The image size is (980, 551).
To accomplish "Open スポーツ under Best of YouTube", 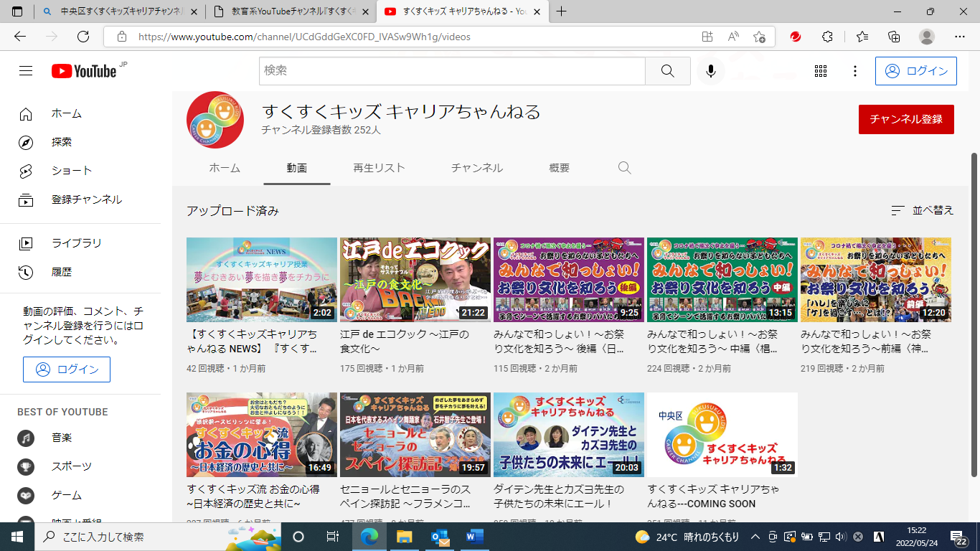I will click(80, 466).
